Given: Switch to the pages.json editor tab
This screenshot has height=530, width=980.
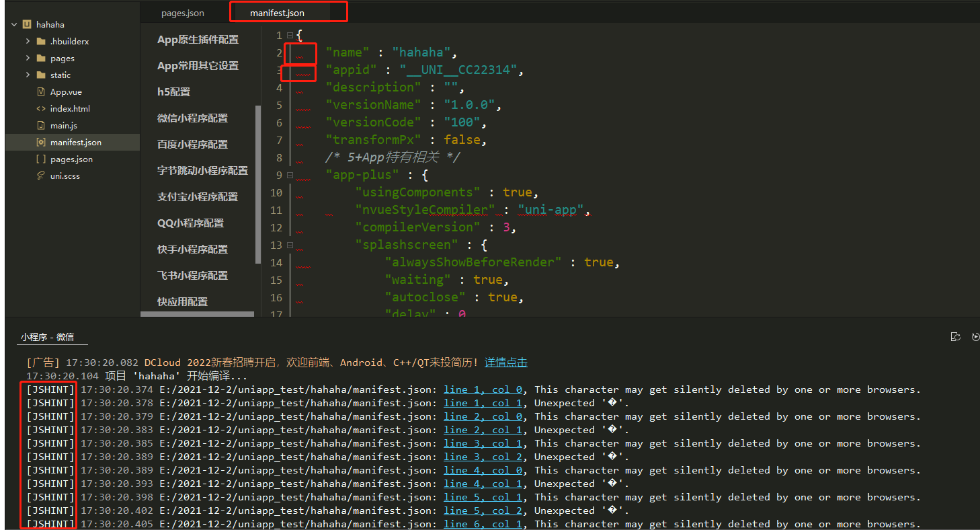Looking at the screenshot, I should tap(183, 13).
